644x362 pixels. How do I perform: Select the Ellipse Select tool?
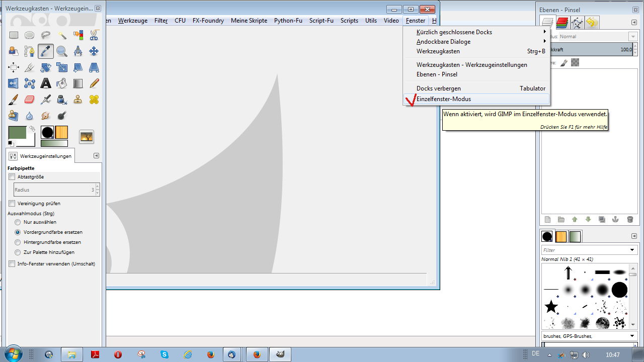point(30,35)
